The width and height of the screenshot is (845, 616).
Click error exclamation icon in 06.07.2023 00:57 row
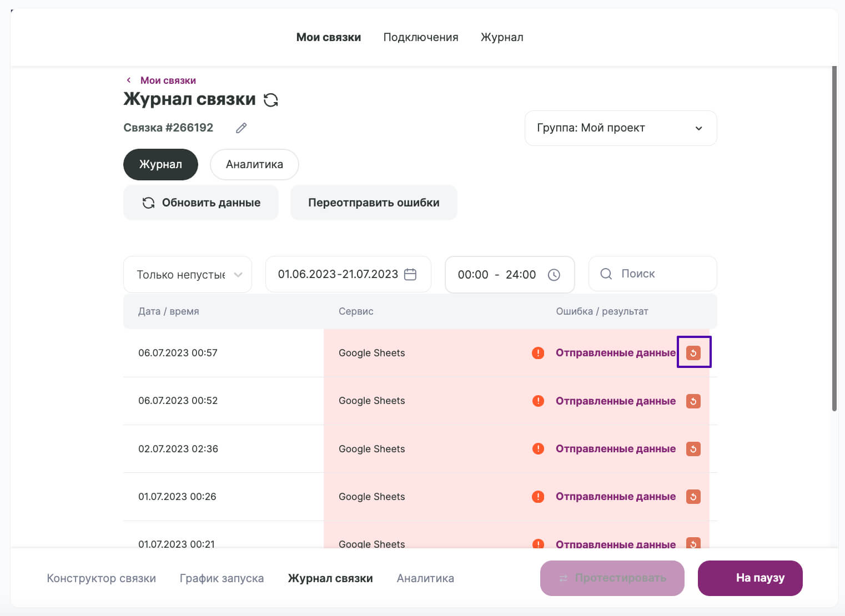tap(538, 353)
